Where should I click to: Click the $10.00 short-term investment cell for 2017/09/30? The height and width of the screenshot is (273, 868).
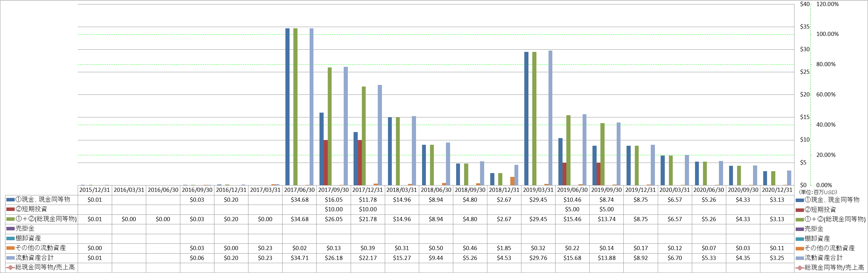(334, 209)
